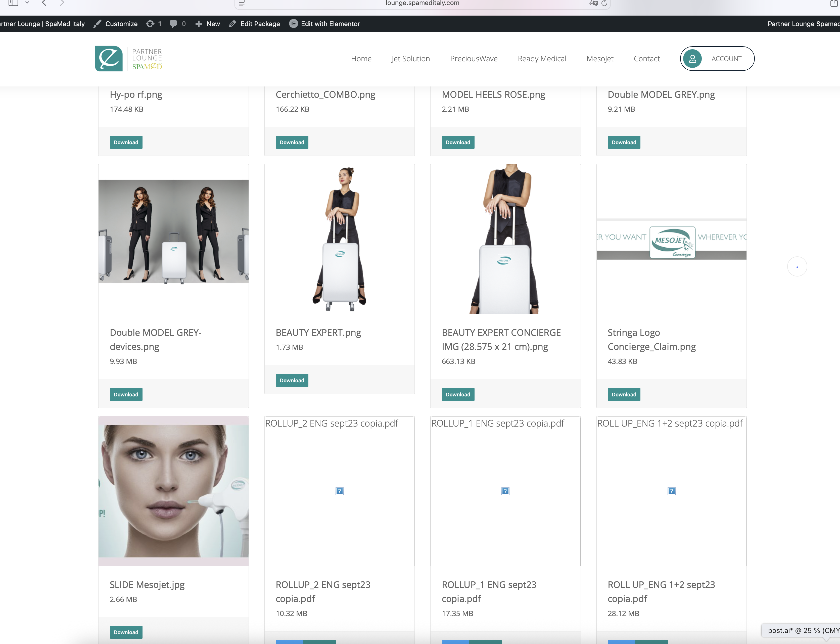Screen dimensions: 840x644
Task: Click Customize link in admin bar
Action: coord(121,24)
